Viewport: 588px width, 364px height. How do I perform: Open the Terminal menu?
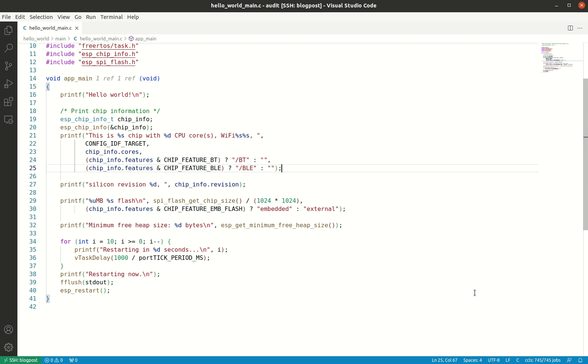(x=112, y=17)
